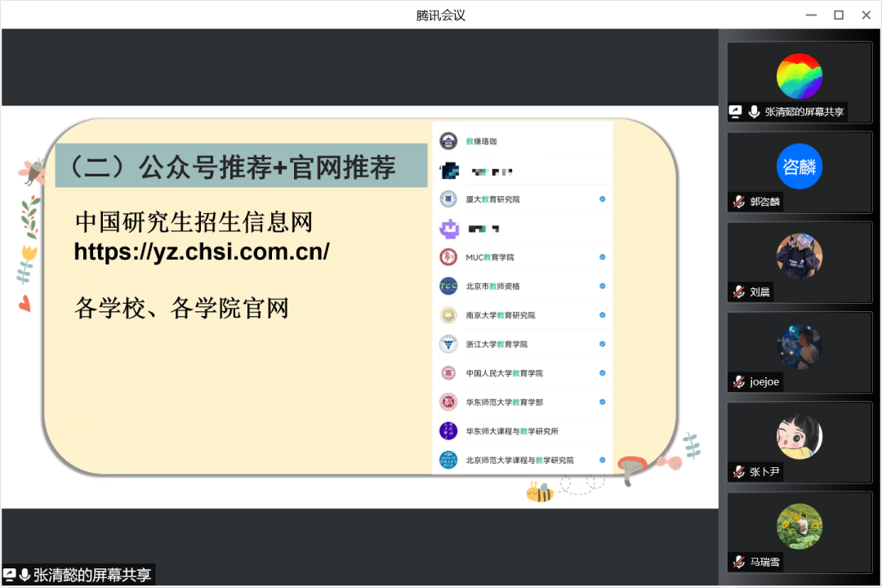Select the blue 咨麟 avatar circle
Viewport: 882px width, 588px height.
799,166
